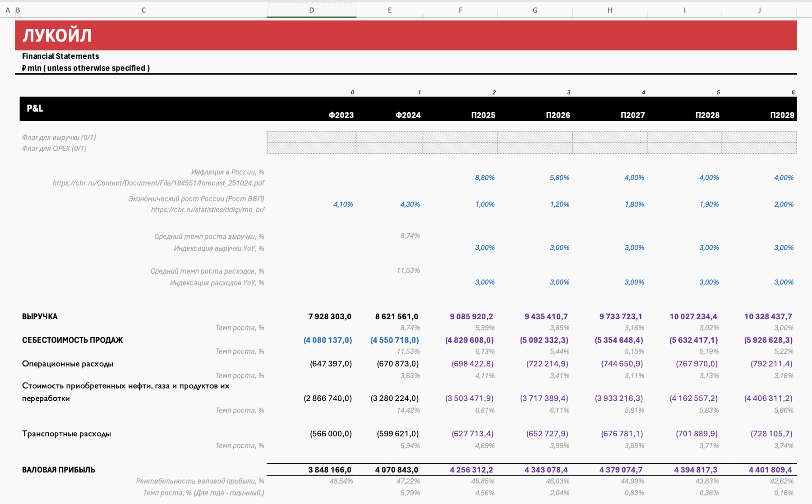Select gross margin 42,62%

coord(782,481)
